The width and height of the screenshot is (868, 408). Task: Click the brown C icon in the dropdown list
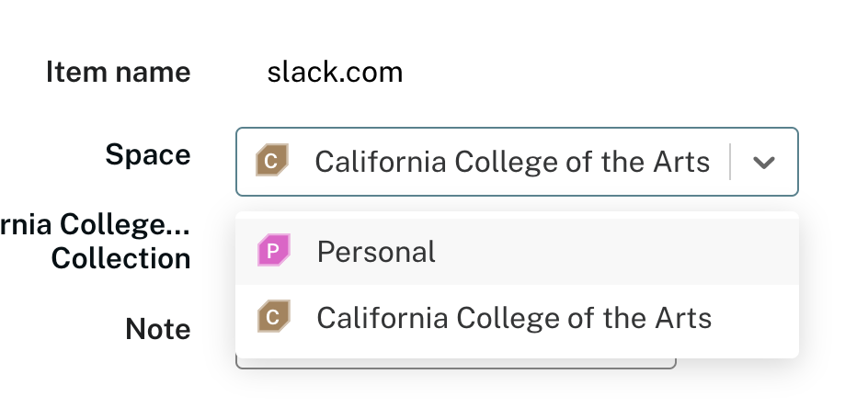click(274, 318)
